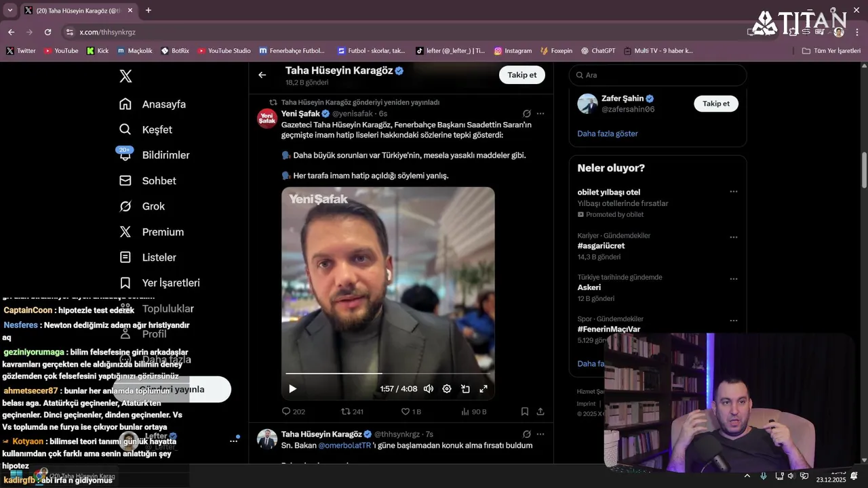Open YouTube Studio bookmark

(224, 51)
